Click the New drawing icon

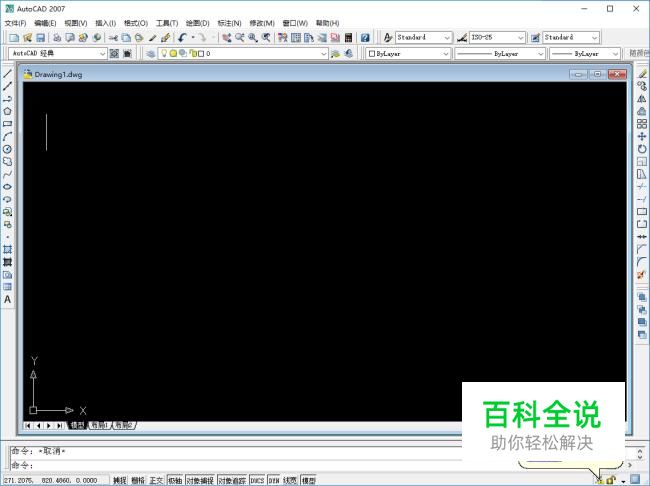[x=14, y=38]
